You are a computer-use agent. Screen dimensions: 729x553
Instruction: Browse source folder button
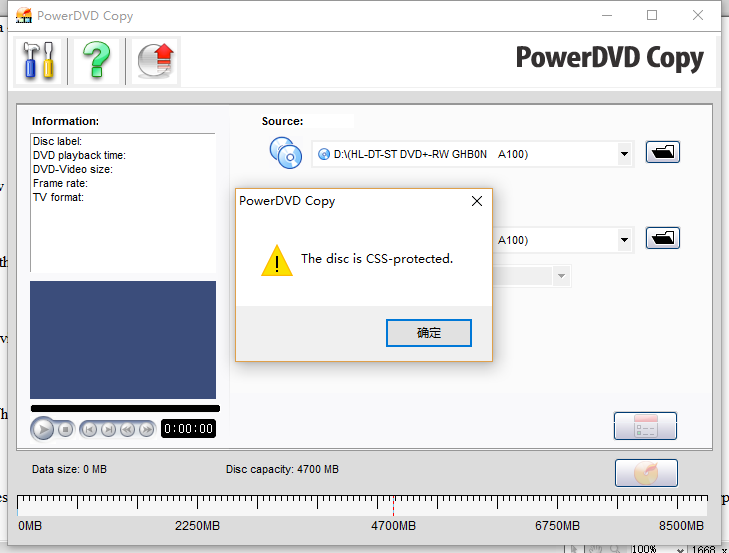pos(663,152)
